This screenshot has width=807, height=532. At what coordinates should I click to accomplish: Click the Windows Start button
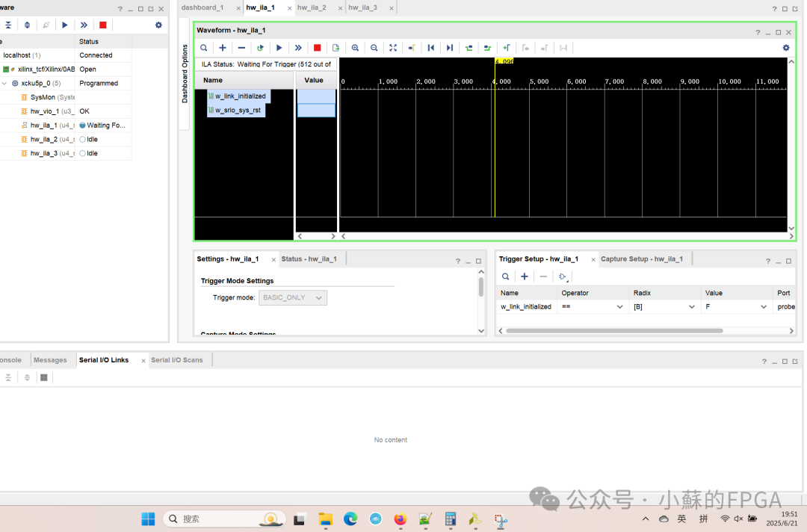click(147, 518)
